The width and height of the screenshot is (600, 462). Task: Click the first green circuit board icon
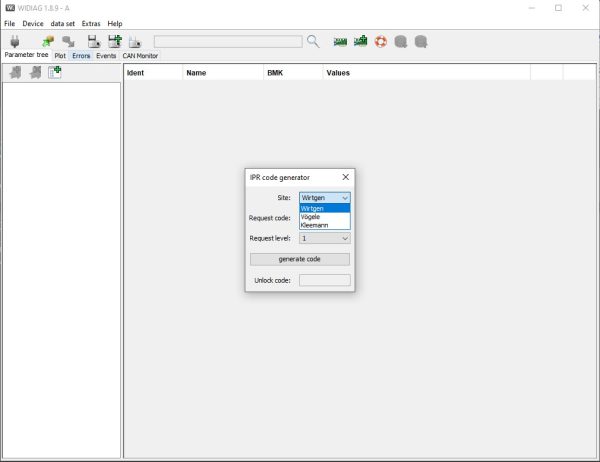[x=340, y=41]
